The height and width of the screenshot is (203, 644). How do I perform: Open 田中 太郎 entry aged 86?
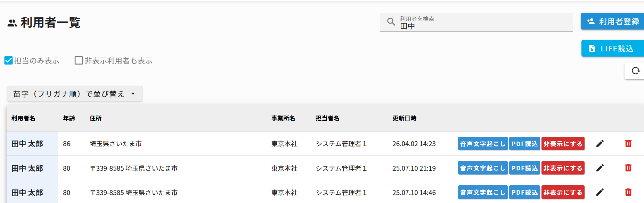pos(27,144)
